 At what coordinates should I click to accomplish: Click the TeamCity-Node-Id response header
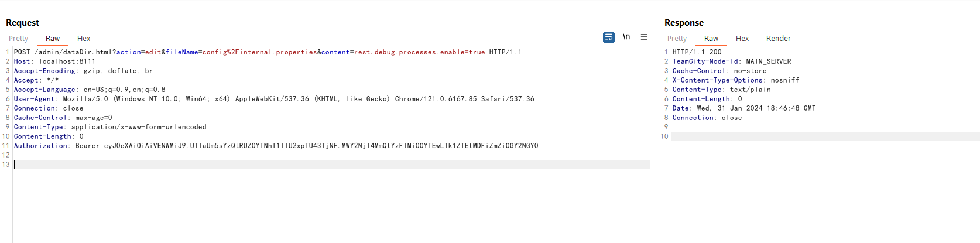click(732, 61)
